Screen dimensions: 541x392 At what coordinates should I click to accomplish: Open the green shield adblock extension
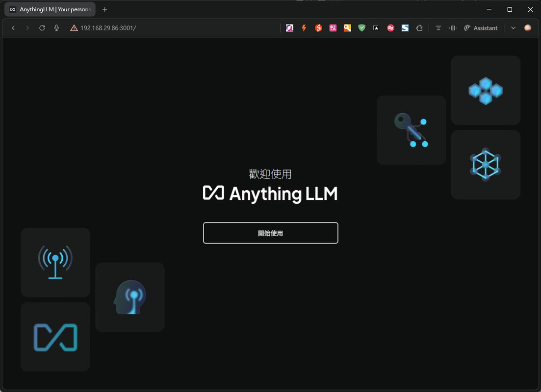point(361,28)
